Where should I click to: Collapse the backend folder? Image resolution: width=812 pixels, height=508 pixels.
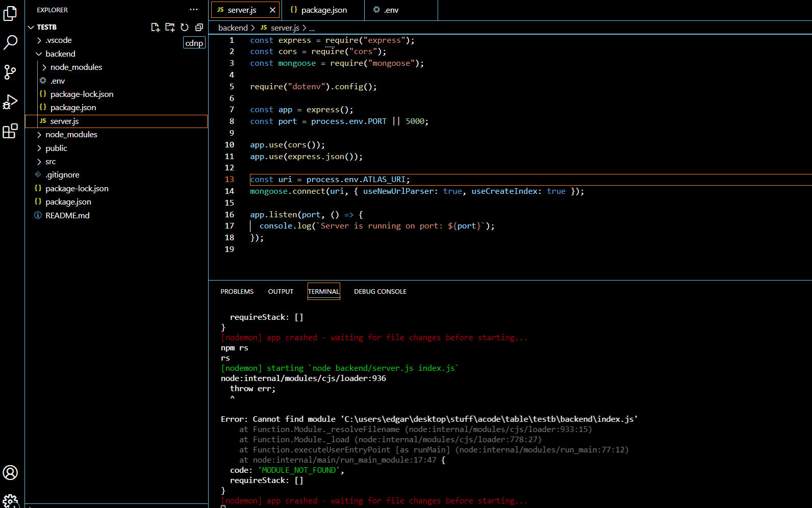(x=60, y=54)
